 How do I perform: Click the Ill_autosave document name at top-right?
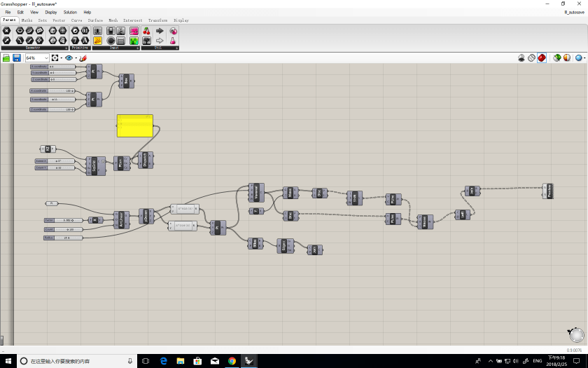coord(573,12)
